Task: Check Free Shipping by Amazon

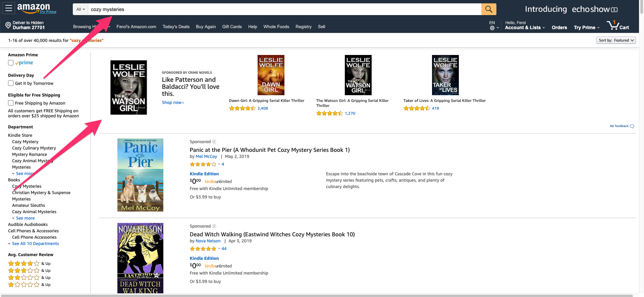Action: pos(11,103)
